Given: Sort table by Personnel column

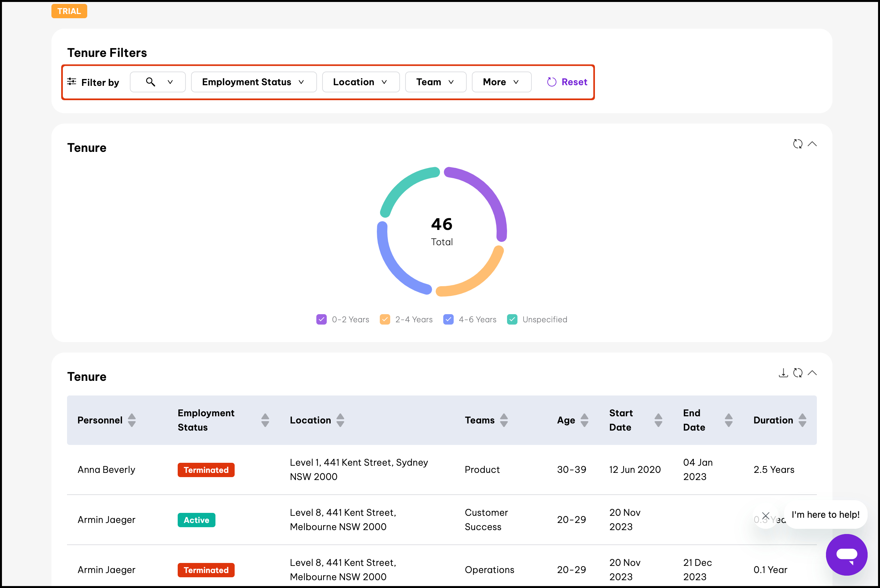Looking at the screenshot, I should coord(132,420).
